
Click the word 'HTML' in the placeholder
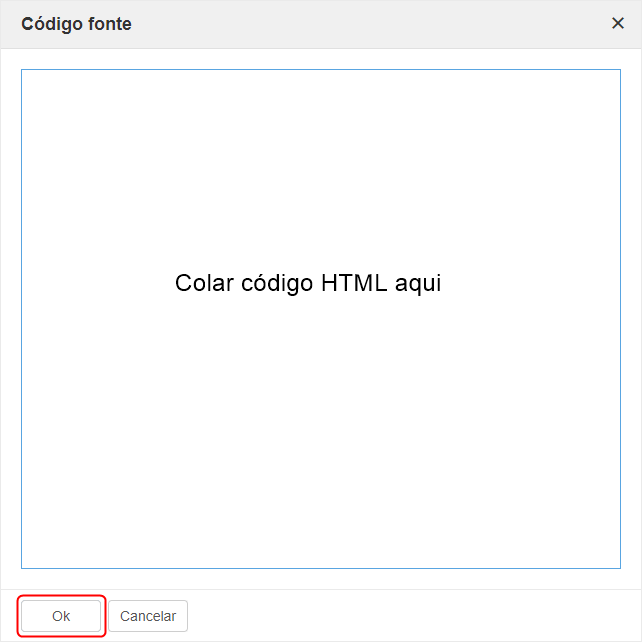click(x=354, y=283)
